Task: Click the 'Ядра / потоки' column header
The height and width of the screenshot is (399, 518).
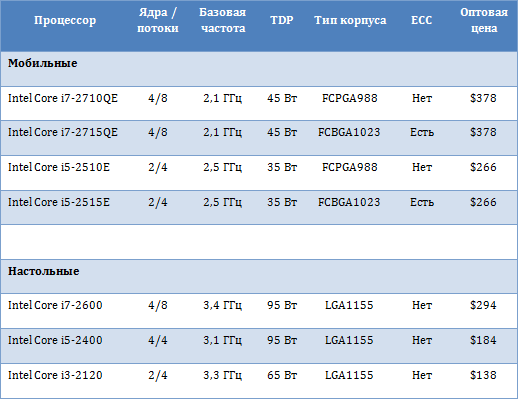Action: coord(158,20)
